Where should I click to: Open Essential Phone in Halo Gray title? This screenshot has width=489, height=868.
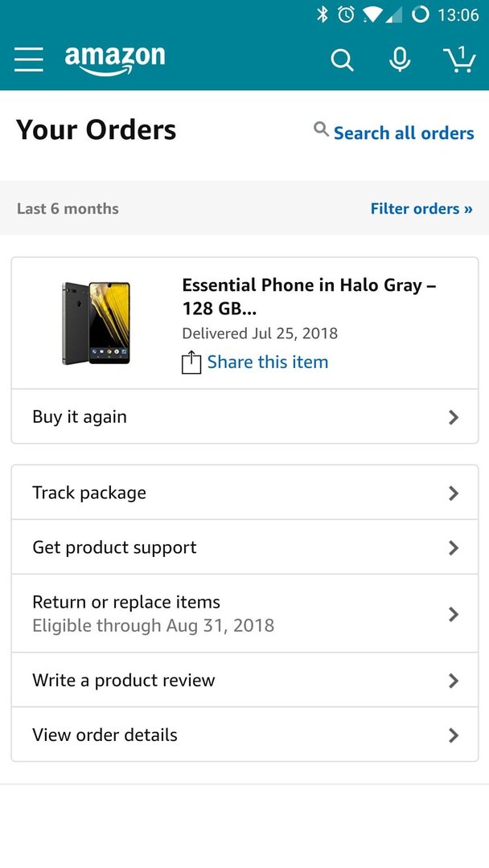pos(309,297)
